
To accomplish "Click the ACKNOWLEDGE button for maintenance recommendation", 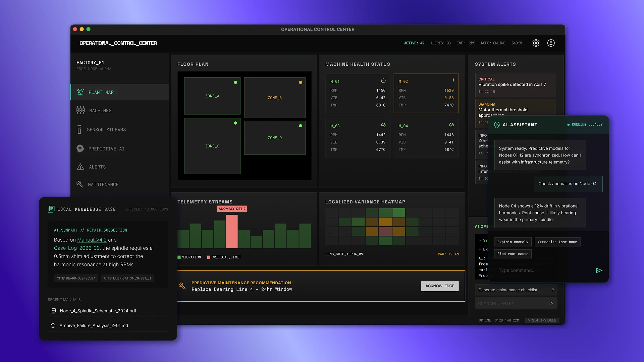I will click(x=439, y=286).
